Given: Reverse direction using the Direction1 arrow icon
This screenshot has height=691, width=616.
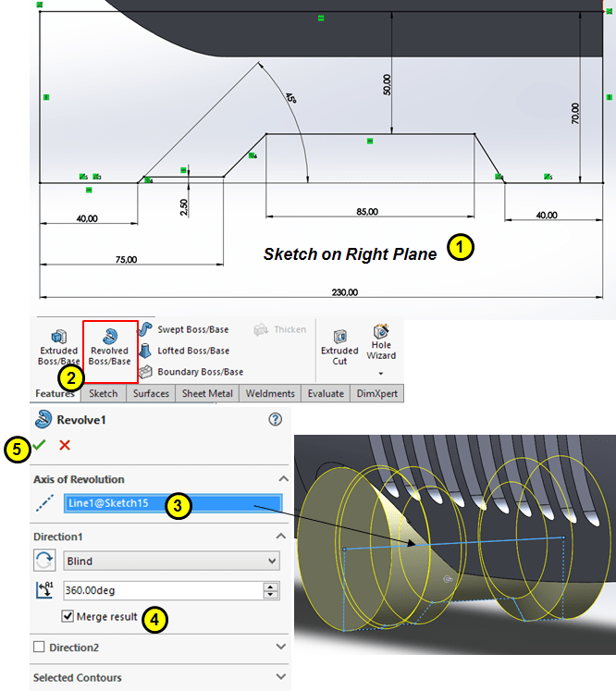Looking at the screenshot, I should tap(43, 561).
